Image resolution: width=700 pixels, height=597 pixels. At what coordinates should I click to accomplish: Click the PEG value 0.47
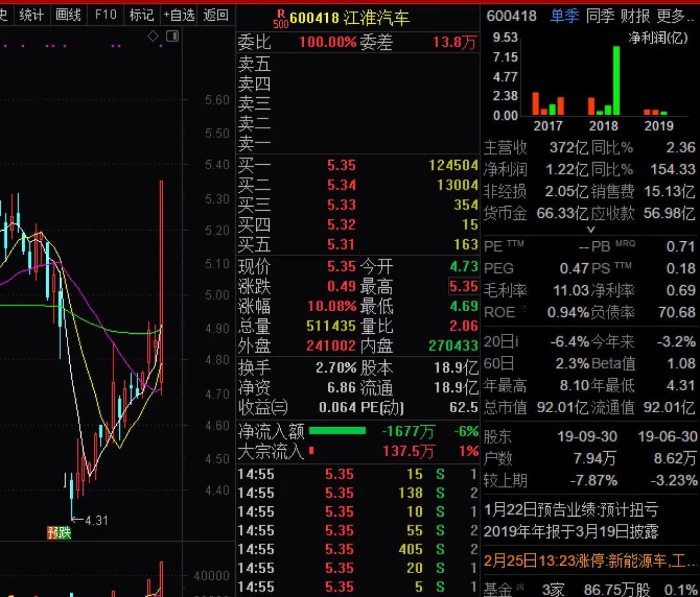coord(574,269)
